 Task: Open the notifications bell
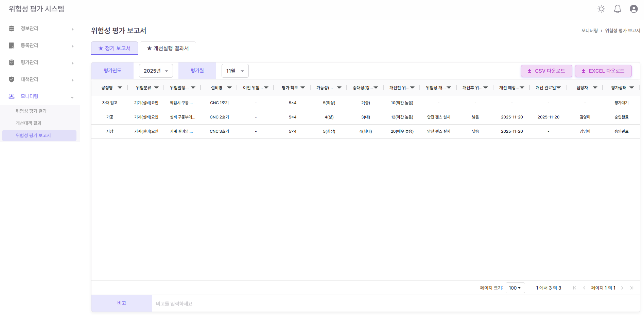617,9
